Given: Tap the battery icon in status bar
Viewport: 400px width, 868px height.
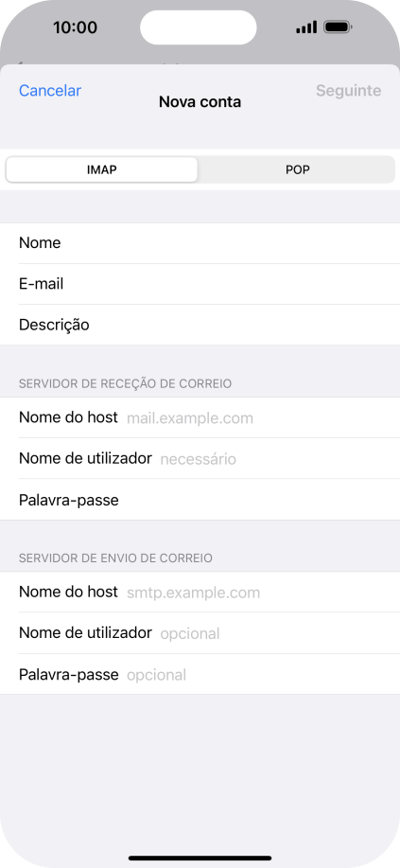Looking at the screenshot, I should 338,27.
